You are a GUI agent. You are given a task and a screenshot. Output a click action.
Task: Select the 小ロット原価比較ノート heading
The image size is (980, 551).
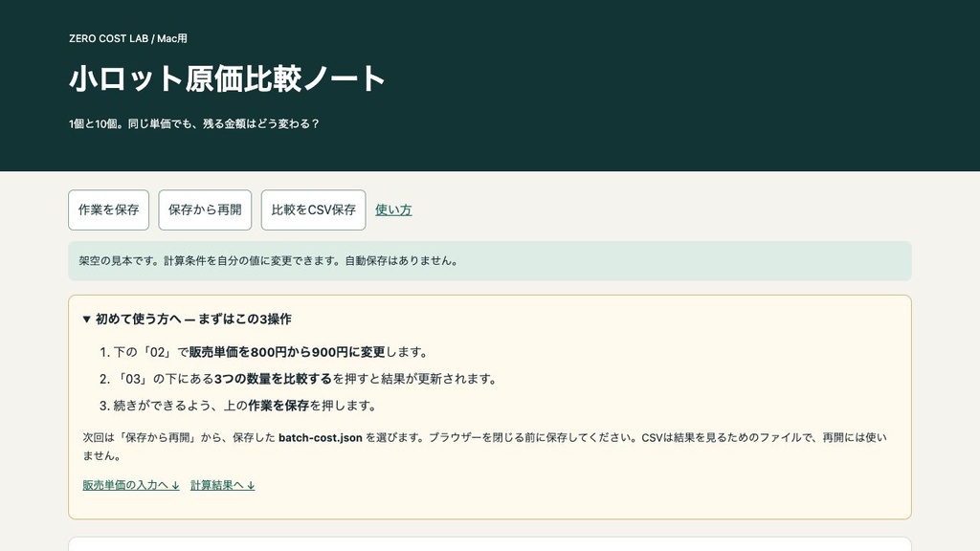[227, 78]
